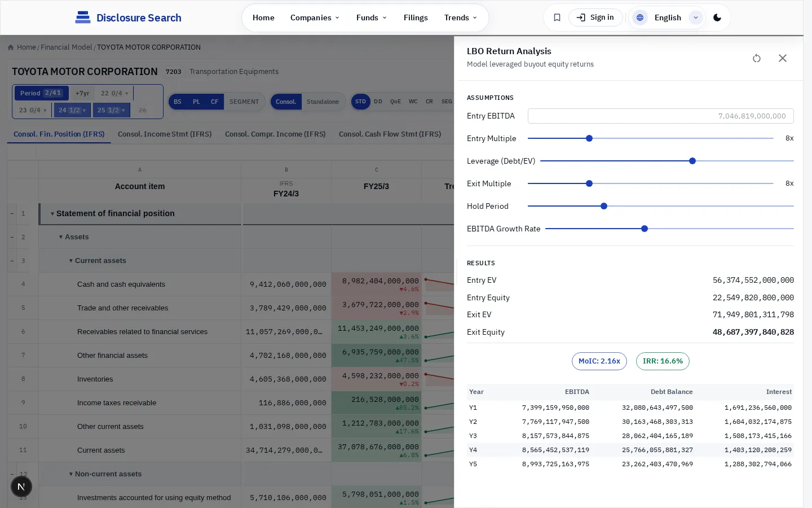Click the Sign in button
812x508 pixels.
click(x=595, y=17)
